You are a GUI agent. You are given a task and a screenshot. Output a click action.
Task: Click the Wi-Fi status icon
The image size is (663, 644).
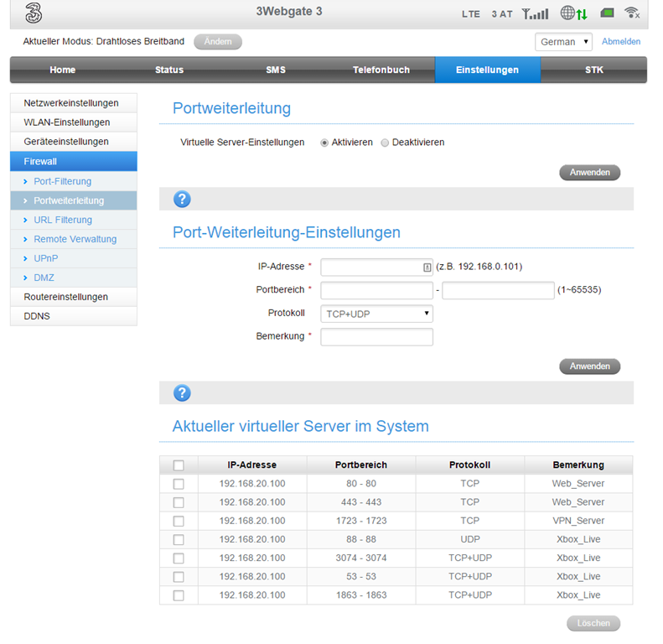pyautogui.click(x=632, y=13)
